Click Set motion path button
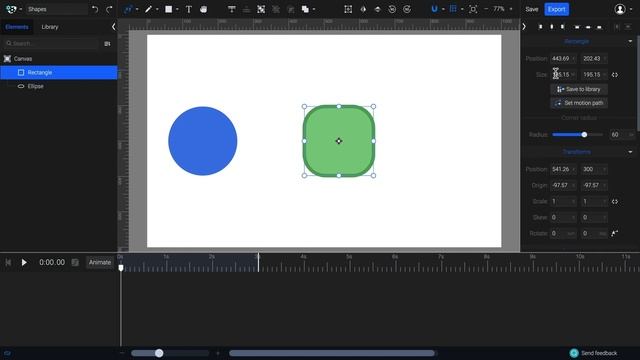This screenshot has width=640, height=360. [579, 103]
